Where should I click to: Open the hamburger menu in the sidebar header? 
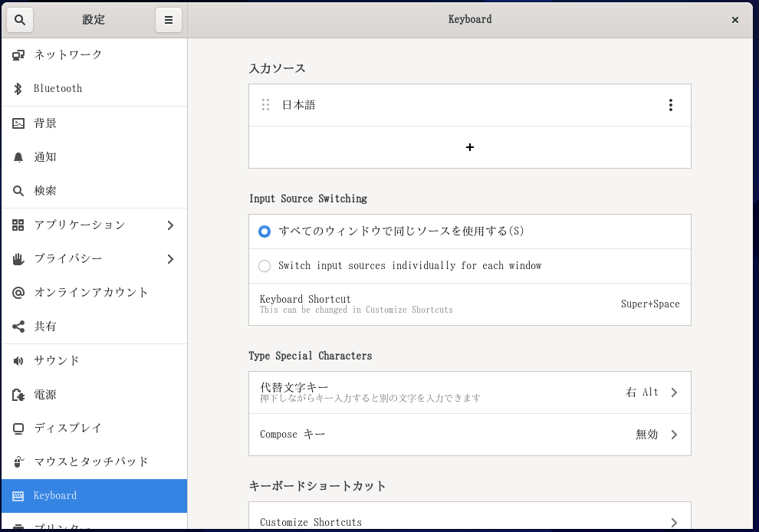[x=169, y=20]
